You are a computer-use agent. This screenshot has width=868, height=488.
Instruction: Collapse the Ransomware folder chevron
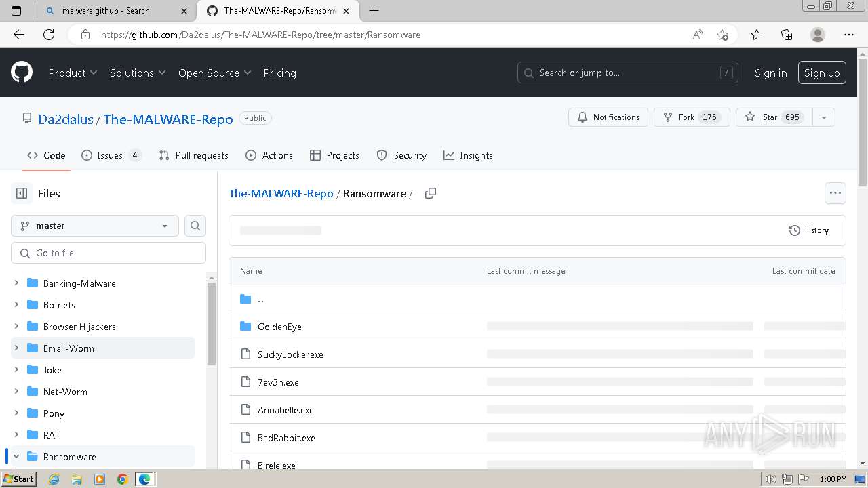point(16,457)
